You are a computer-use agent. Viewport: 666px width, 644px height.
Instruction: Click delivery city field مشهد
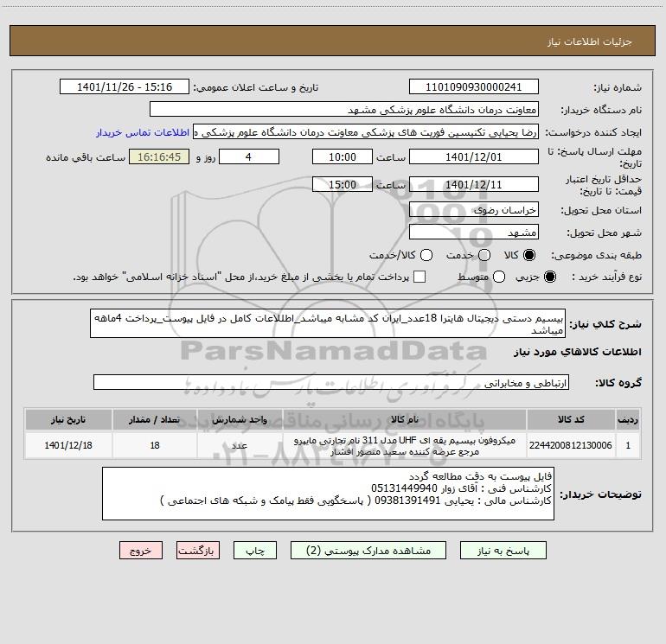474,232
